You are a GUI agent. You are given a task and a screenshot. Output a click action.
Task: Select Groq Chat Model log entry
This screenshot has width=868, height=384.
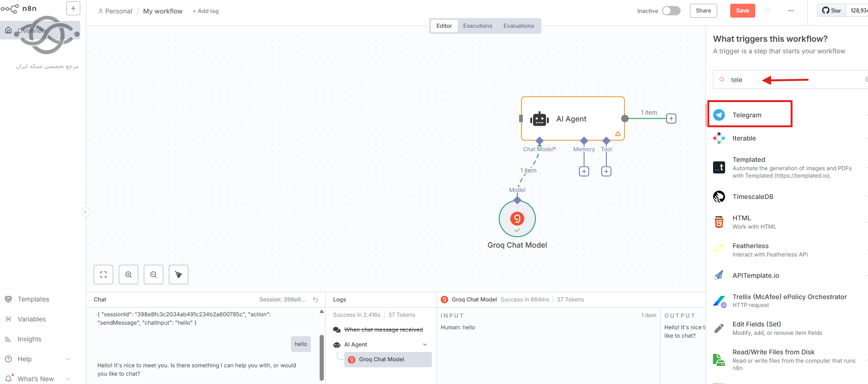[388, 359]
